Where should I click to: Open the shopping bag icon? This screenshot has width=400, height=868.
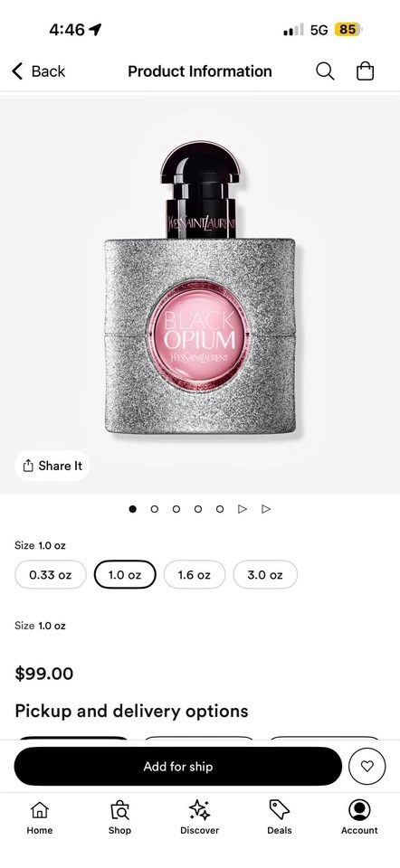365,71
